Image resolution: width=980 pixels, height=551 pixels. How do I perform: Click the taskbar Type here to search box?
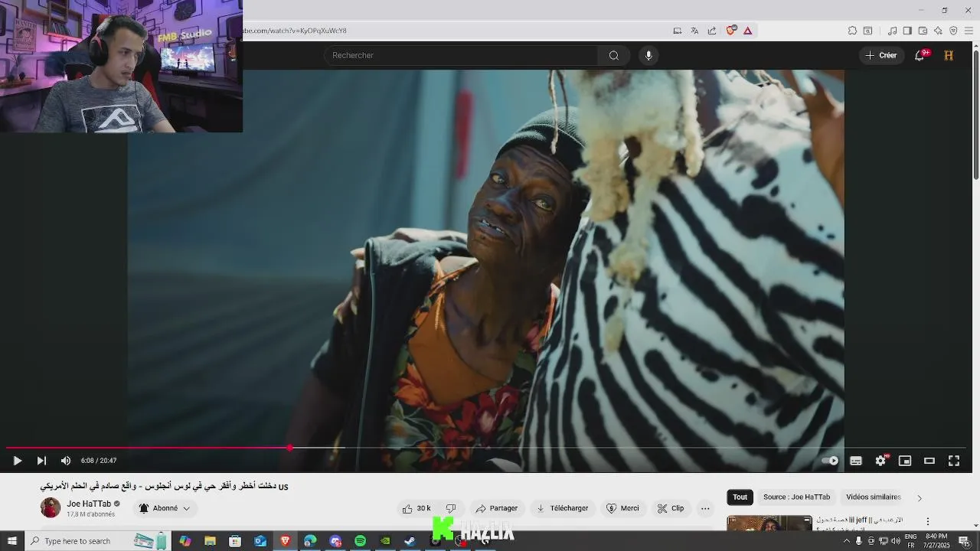(98, 541)
